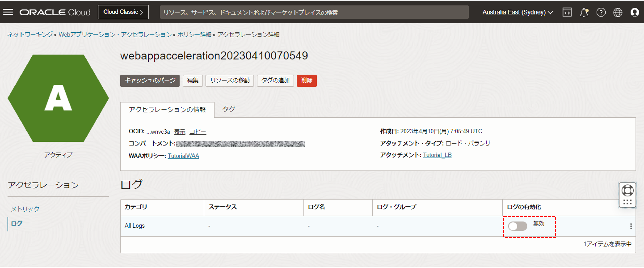Open the TutorialWAA policy link
644x268 pixels.
183,156
